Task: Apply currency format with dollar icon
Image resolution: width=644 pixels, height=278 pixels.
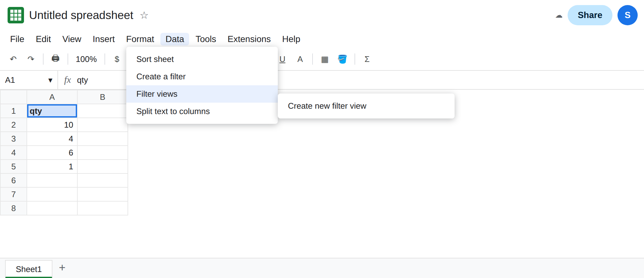Action: click(x=117, y=59)
